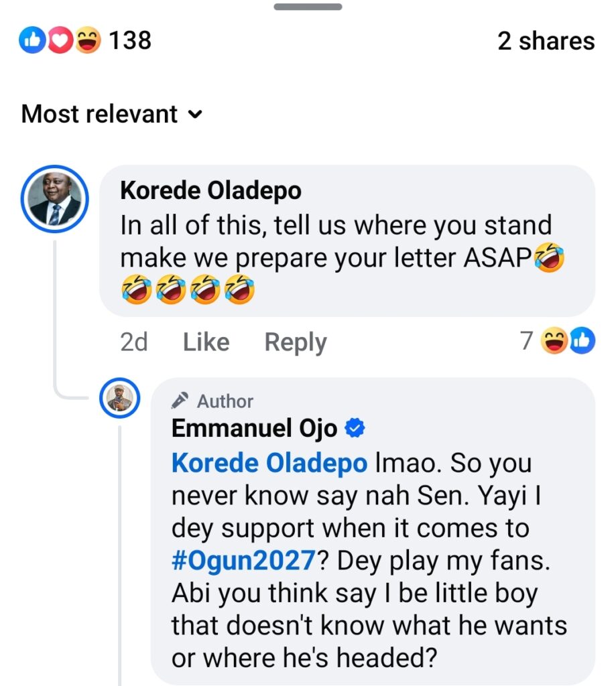Viewport: 616px width, 686px height.
Task: Open Emmanuel Ojo's profile picture
Action: (x=120, y=399)
